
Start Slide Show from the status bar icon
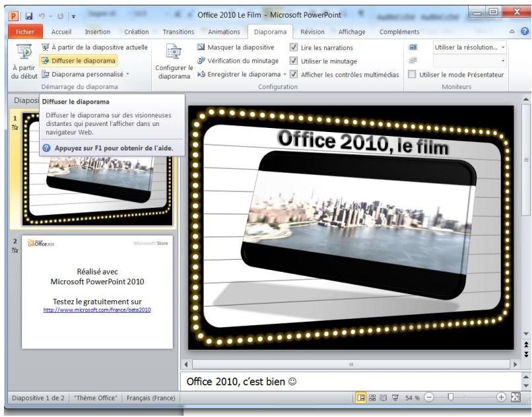395,398
